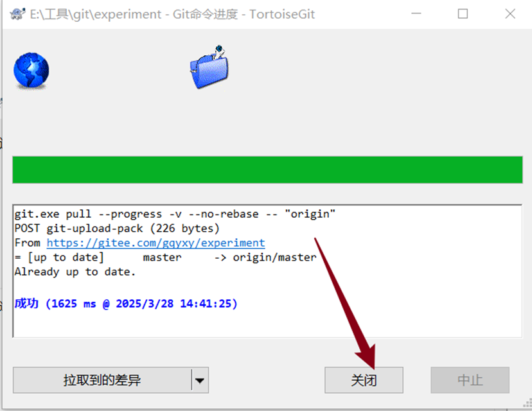
Task: Click the 拉取到的差异 button
Action: (102, 380)
